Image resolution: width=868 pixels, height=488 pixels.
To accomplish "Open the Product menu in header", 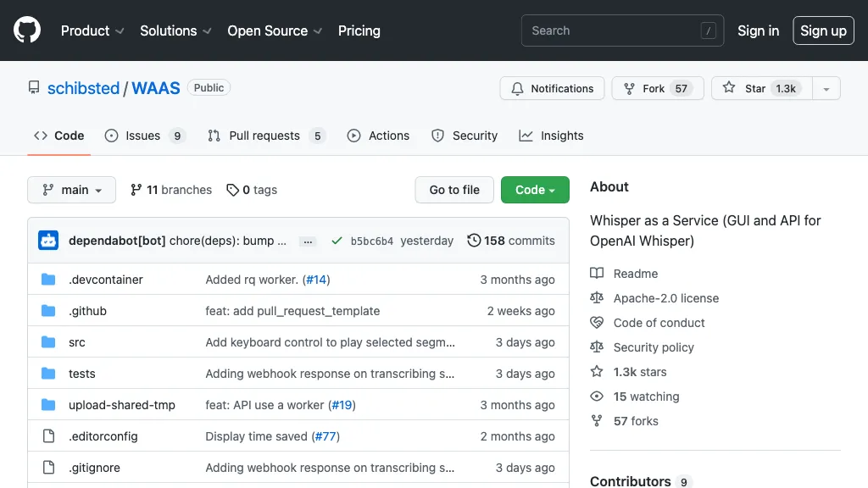I will (x=92, y=30).
